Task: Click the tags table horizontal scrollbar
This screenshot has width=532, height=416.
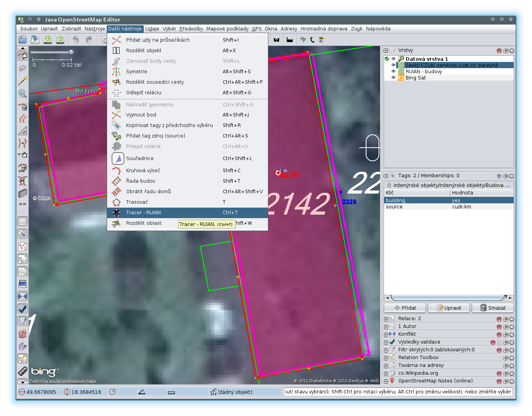Action: (449, 298)
